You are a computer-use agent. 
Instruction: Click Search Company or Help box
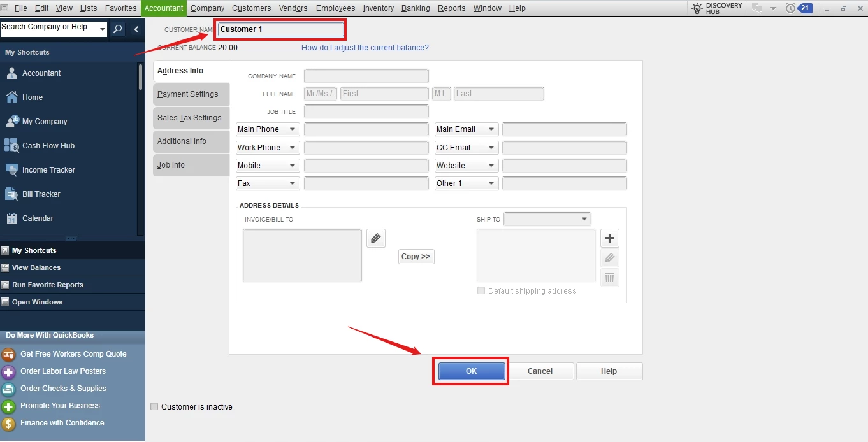(x=50, y=30)
